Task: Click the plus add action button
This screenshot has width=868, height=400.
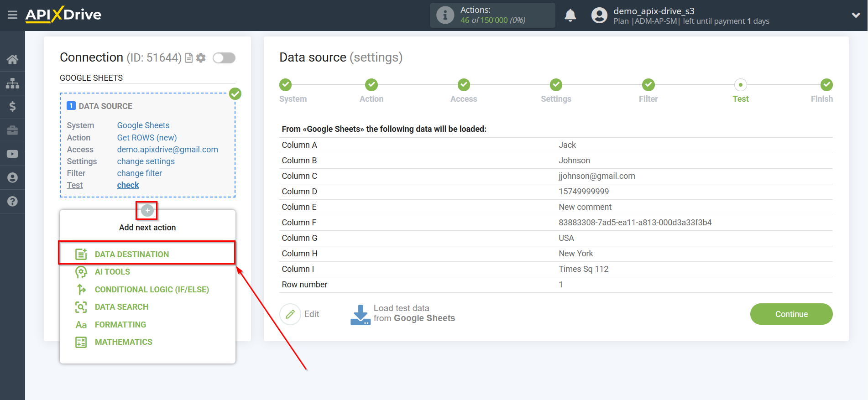Action: 147,210
